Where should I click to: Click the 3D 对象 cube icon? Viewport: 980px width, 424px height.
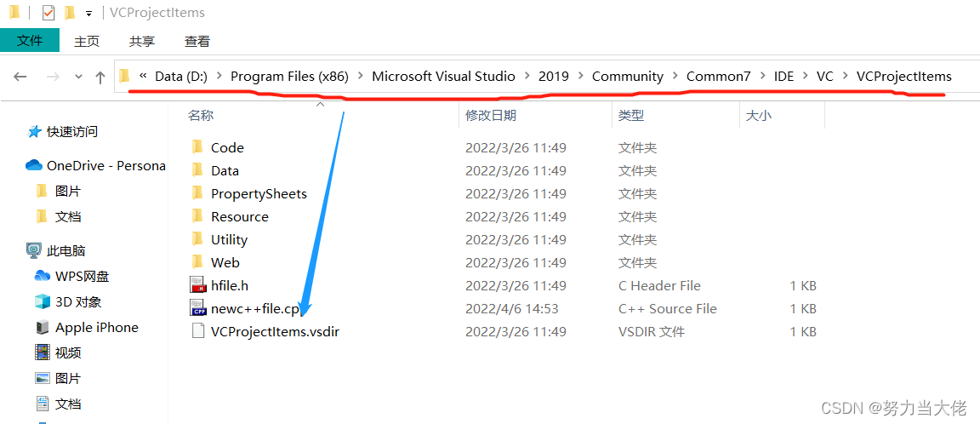pos(42,302)
